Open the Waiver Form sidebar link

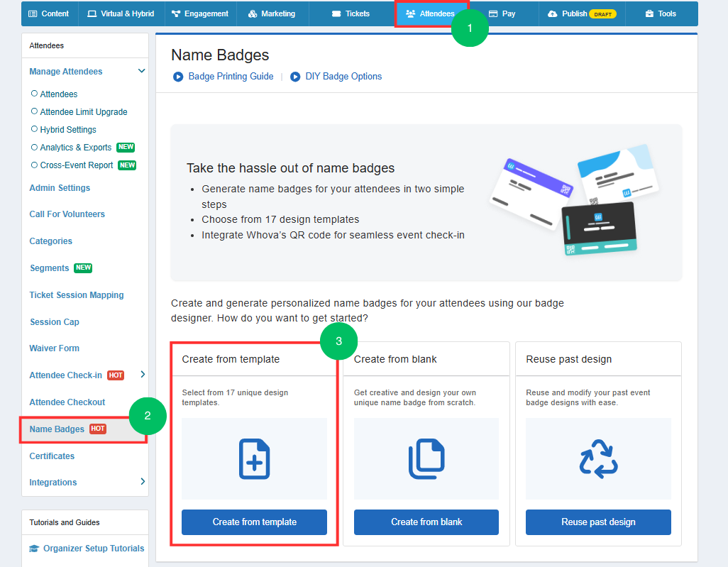(x=55, y=348)
